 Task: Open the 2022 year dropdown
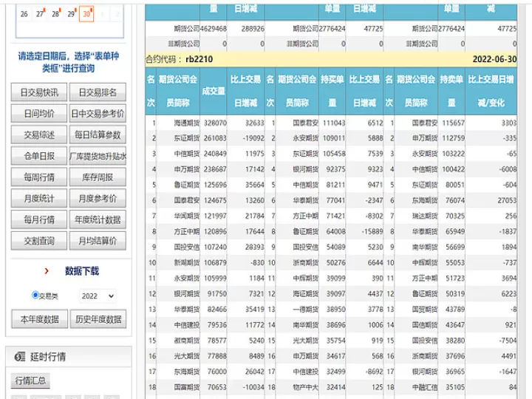(x=98, y=296)
